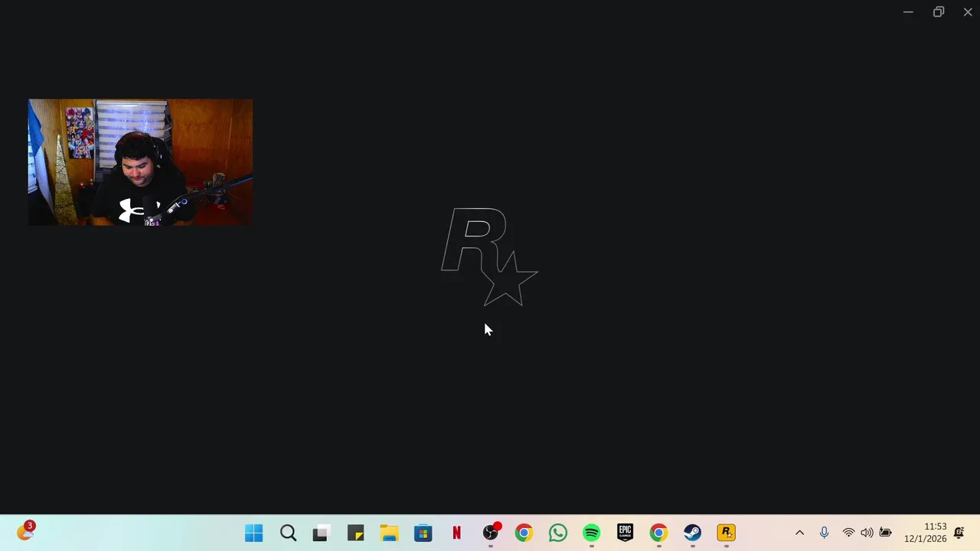The height and width of the screenshot is (551, 980).
Task: Open volume speaker tray icon
Action: tap(867, 533)
